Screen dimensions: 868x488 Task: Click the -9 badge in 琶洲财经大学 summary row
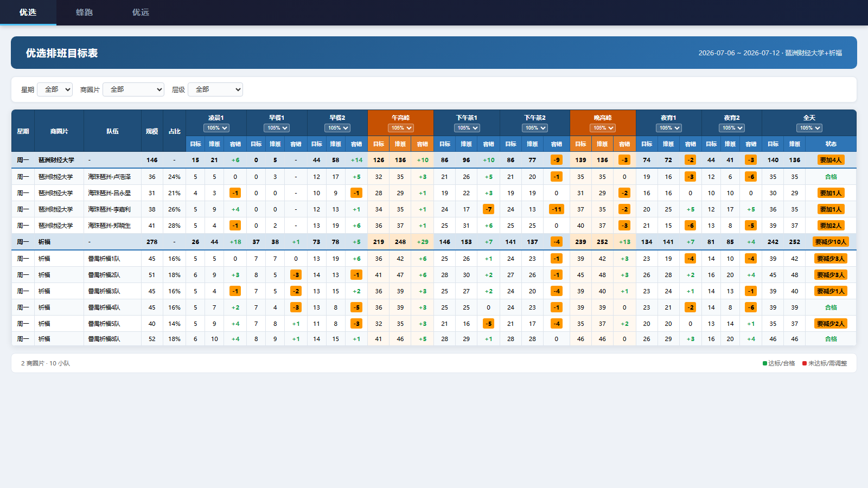coord(556,160)
